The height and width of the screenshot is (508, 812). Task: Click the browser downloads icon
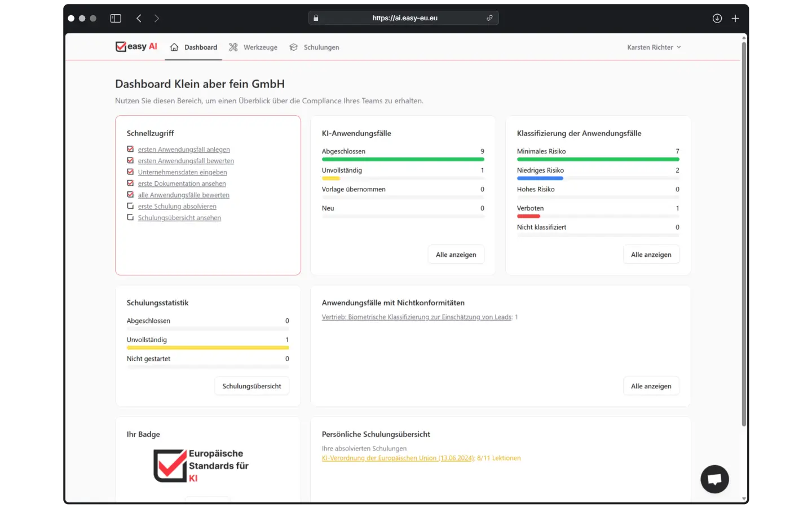pos(717,18)
